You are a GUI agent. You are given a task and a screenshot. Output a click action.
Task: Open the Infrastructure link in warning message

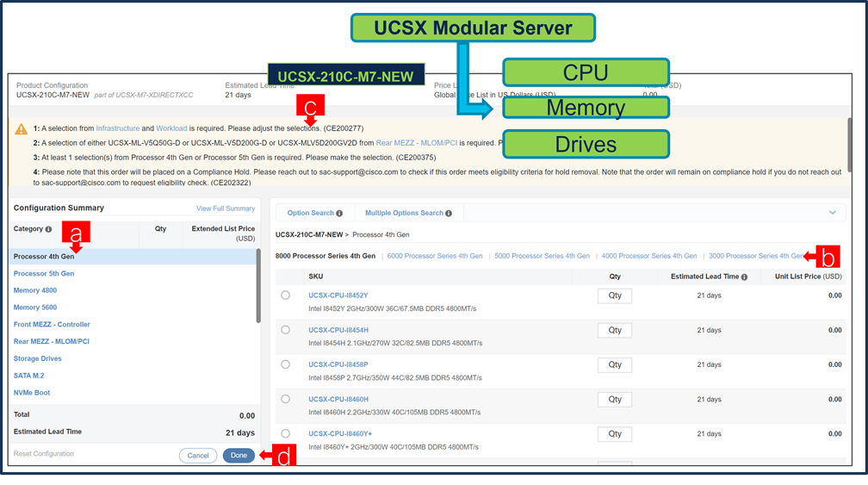117,128
